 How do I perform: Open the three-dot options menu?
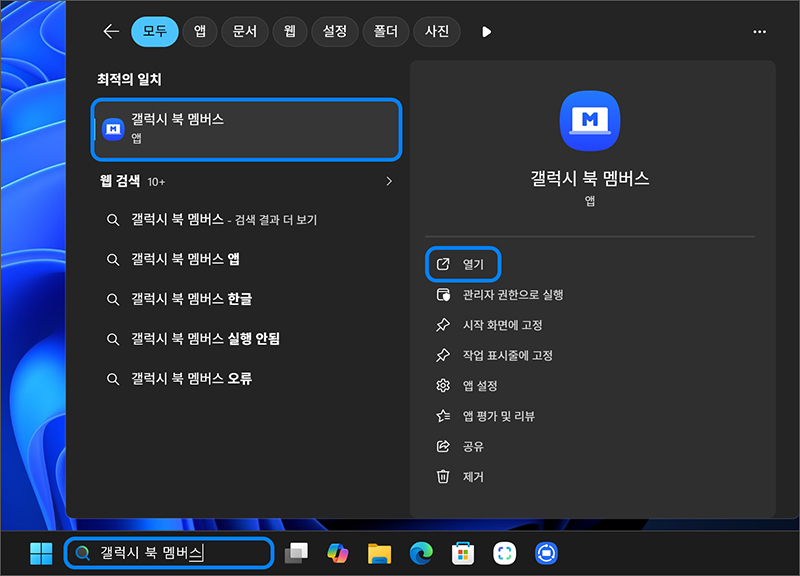[759, 32]
